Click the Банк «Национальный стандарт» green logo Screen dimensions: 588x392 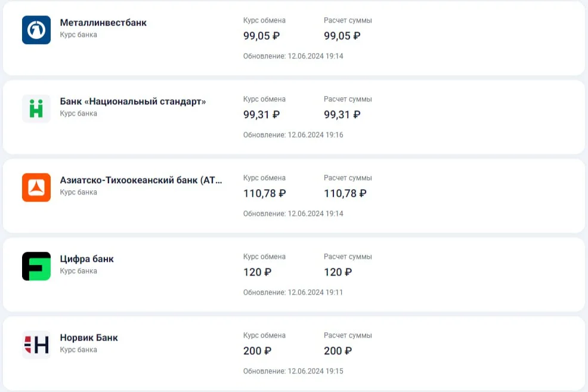click(x=36, y=109)
